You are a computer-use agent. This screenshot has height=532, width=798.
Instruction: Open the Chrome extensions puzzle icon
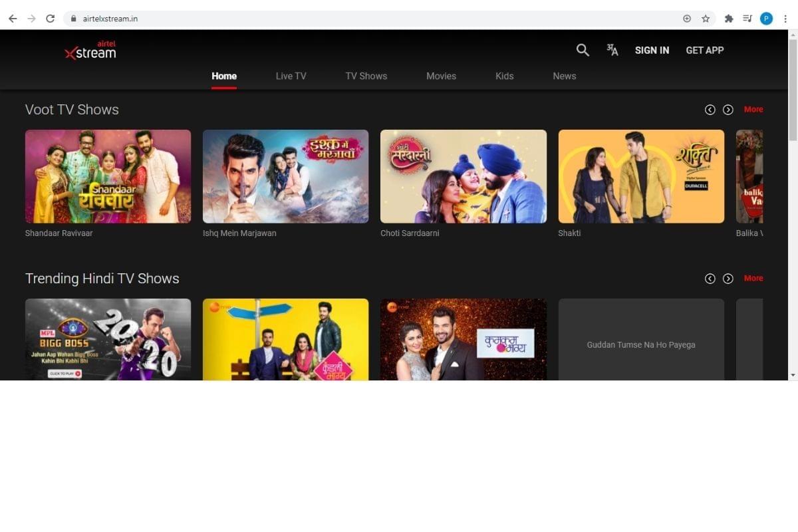click(729, 19)
